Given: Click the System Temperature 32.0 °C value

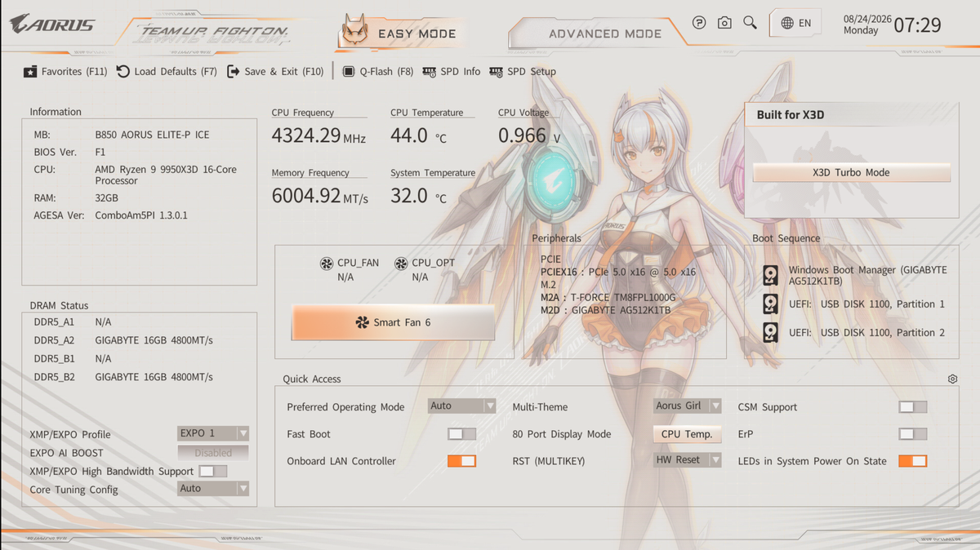Looking at the screenshot, I should pyautogui.click(x=418, y=196).
